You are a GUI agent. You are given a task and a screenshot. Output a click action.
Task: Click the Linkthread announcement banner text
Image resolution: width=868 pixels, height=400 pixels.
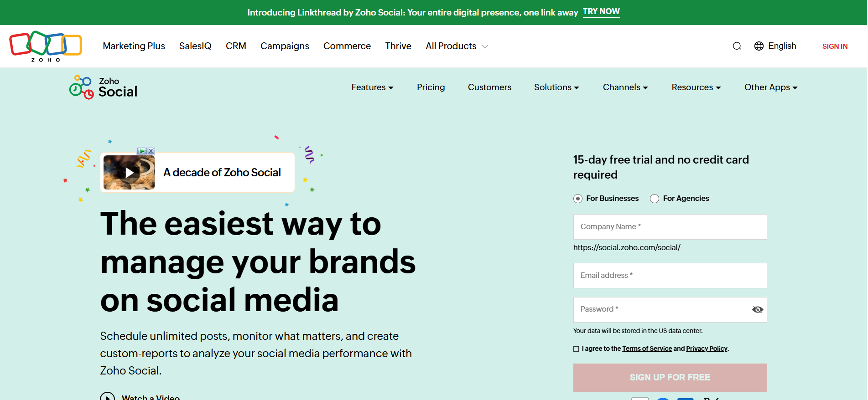412,13
